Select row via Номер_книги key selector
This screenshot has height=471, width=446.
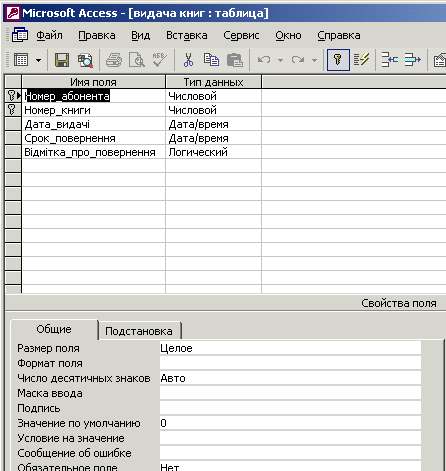[13, 110]
